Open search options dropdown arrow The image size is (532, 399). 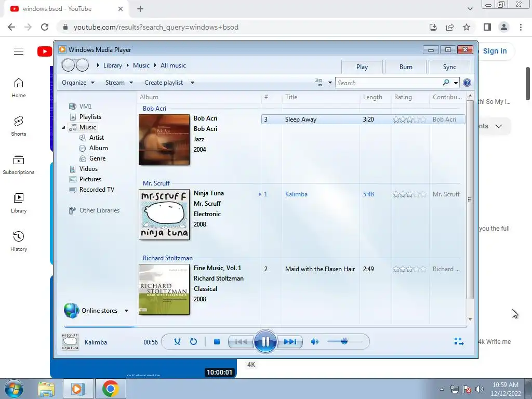coord(456,83)
